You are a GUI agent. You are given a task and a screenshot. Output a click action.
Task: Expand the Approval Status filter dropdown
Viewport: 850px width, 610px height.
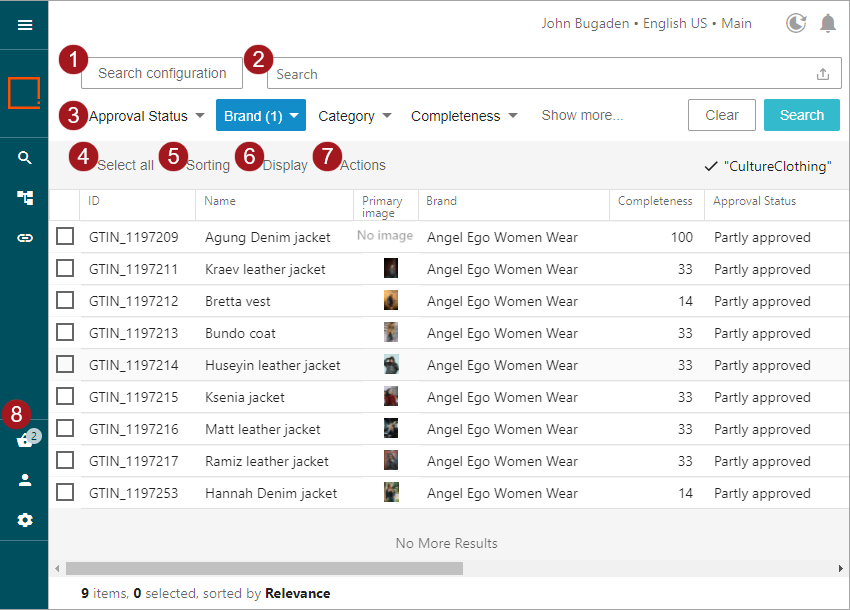click(x=147, y=116)
